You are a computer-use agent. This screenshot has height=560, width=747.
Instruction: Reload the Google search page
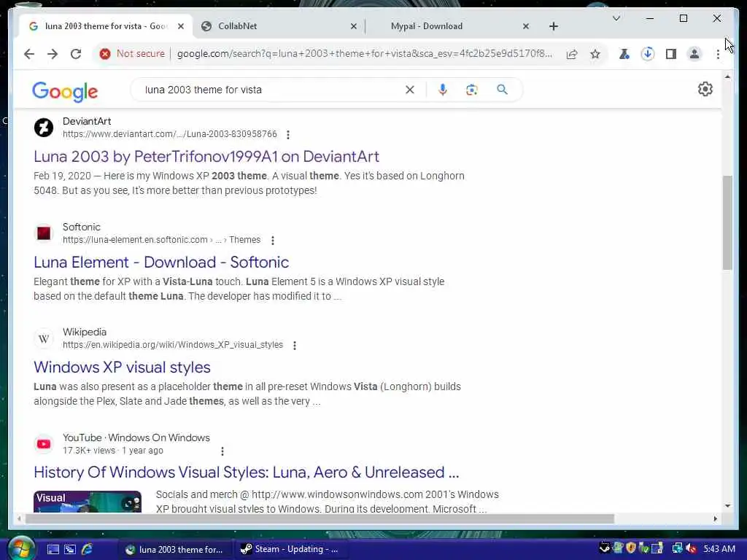click(76, 54)
